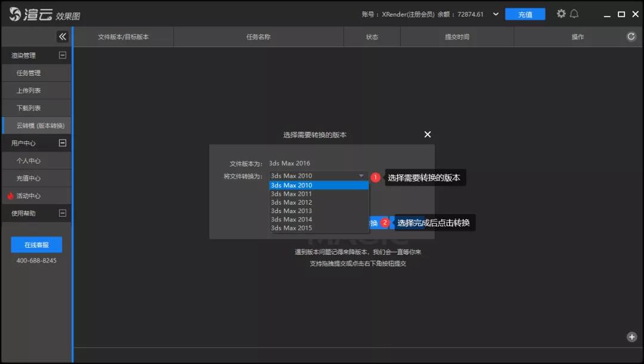644x364 pixels.
Task: Collapse the 使用帮助 section
Action: coord(62,213)
